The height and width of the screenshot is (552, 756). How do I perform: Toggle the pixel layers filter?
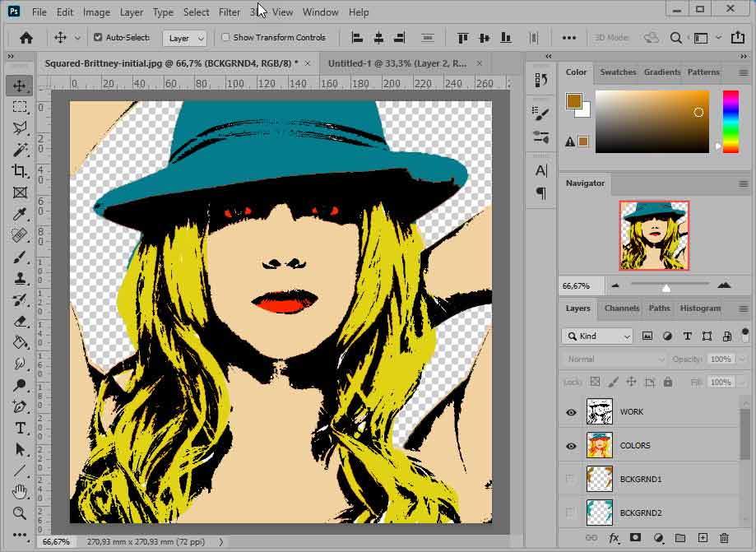click(647, 336)
